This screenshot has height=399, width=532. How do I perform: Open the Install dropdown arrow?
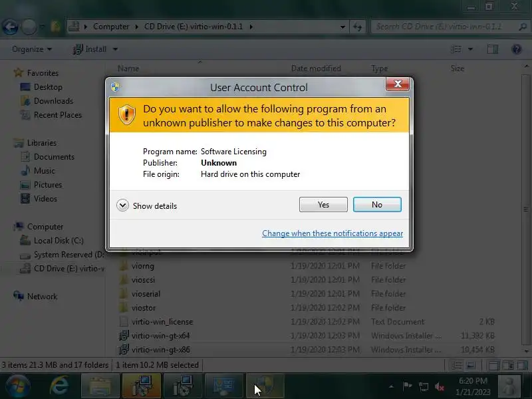[115, 49]
